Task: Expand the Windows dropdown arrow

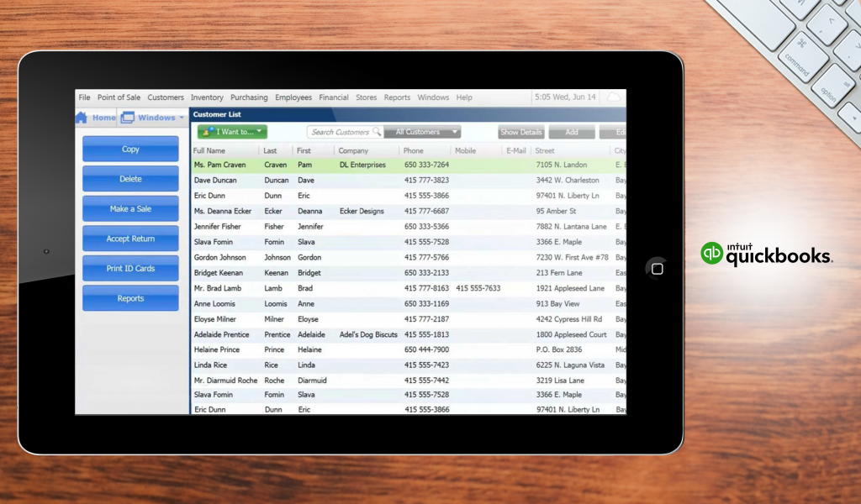Action: [x=182, y=118]
